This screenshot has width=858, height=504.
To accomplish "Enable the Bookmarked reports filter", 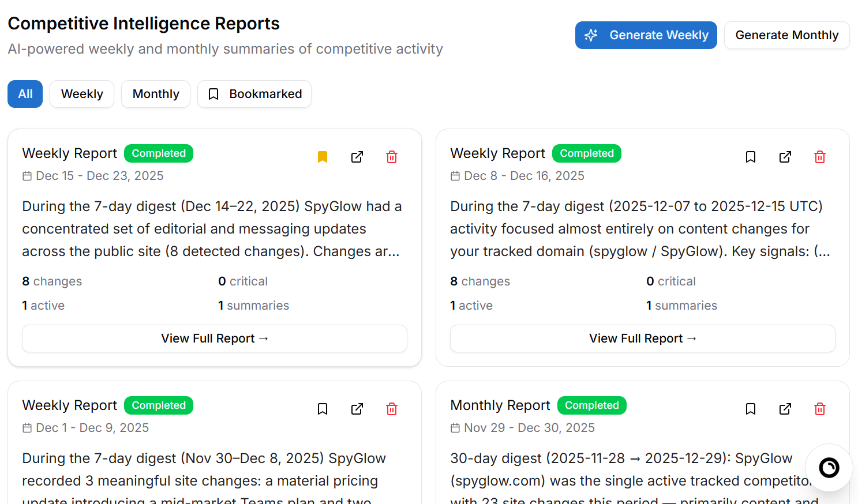I will click(254, 93).
